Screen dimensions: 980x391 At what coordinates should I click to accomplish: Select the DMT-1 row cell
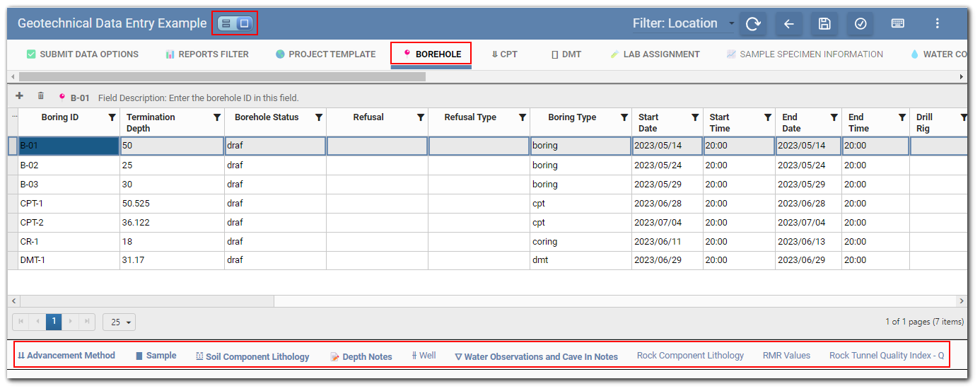pyautogui.click(x=69, y=260)
